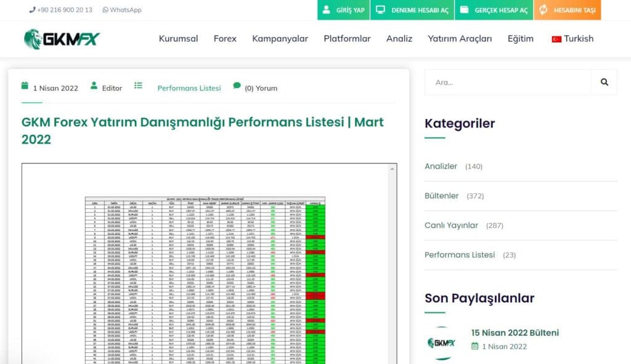Click the GKMFX lion logo
631x364 pixels.
62,39
